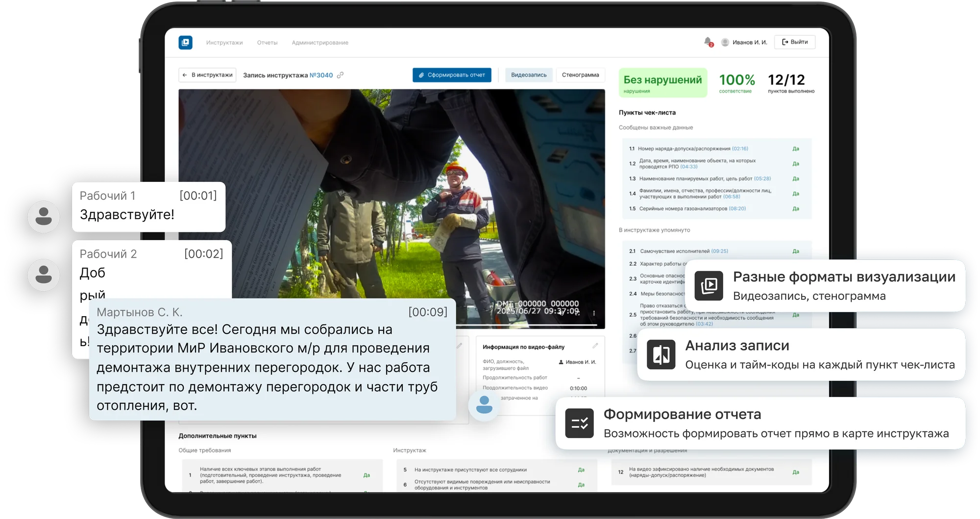The width and height of the screenshot is (980, 519).
Task: Open Мартынов С. К. transcript message
Action: pyautogui.click(x=272, y=359)
